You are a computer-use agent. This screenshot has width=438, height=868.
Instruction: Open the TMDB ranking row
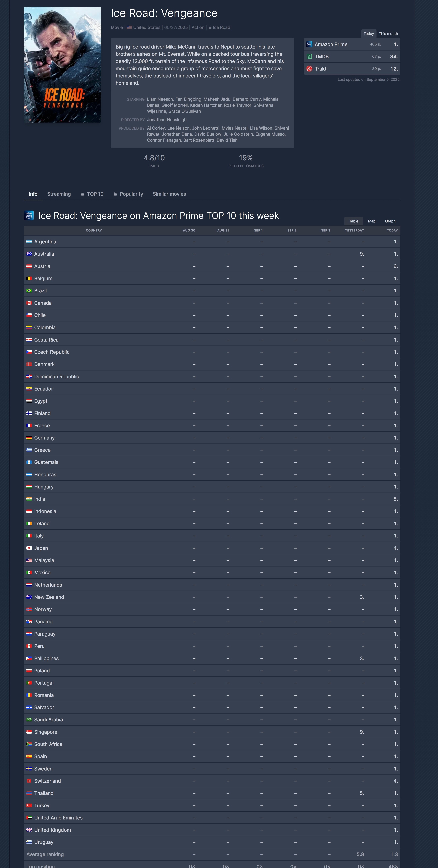tap(352, 57)
